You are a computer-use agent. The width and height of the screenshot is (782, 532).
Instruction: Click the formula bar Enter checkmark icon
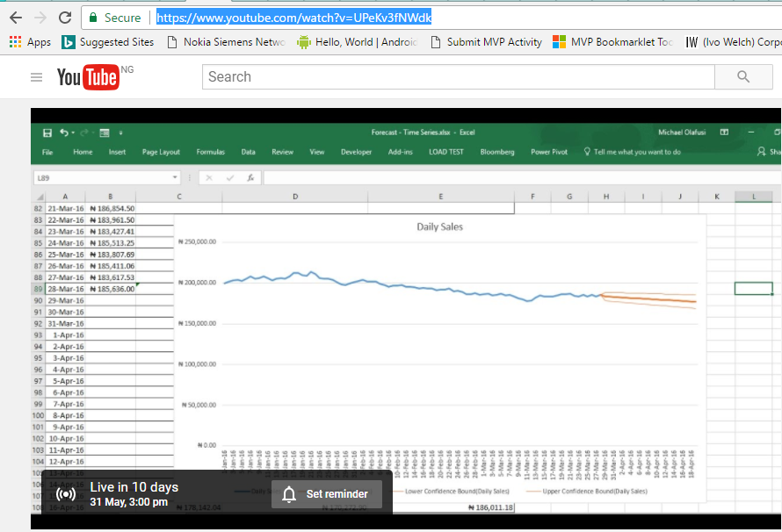click(230, 178)
